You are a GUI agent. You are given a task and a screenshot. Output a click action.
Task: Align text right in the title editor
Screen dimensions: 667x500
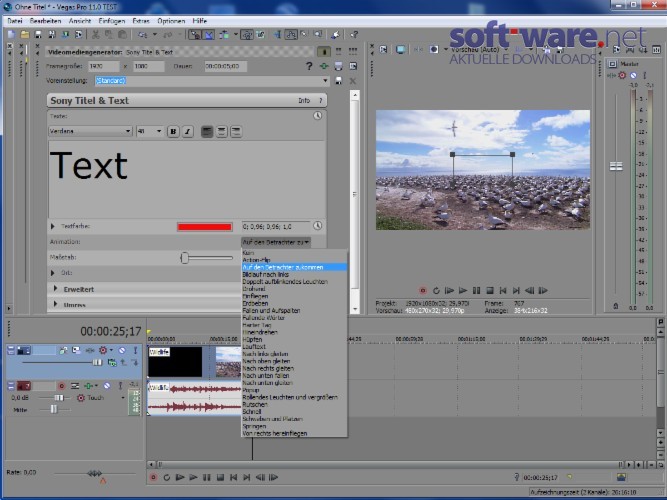(236, 131)
